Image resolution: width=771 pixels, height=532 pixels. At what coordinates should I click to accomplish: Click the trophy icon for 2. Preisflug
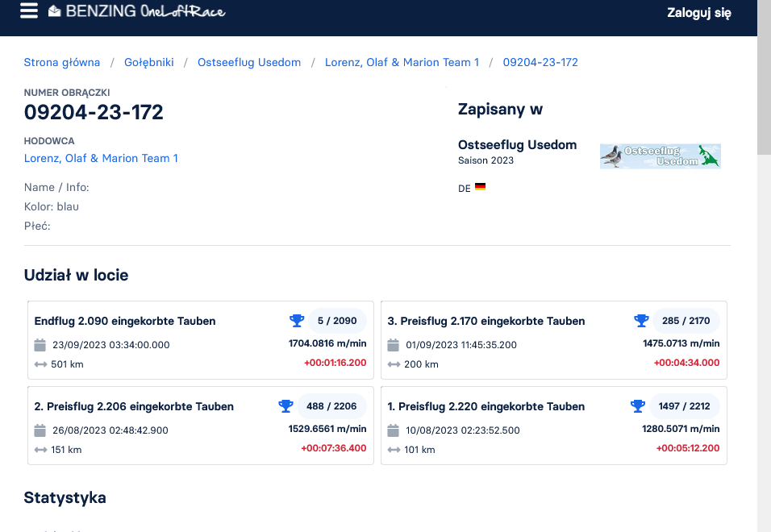tap(285, 406)
